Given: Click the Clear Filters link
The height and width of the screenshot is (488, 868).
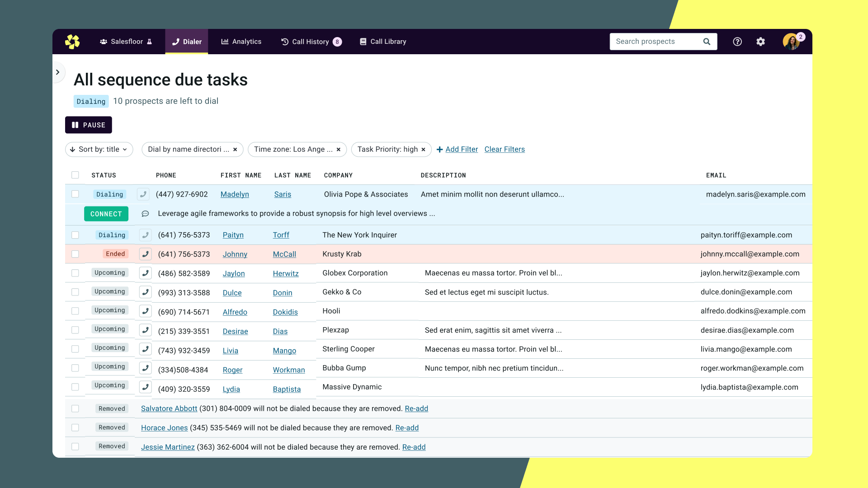Looking at the screenshot, I should pos(505,150).
